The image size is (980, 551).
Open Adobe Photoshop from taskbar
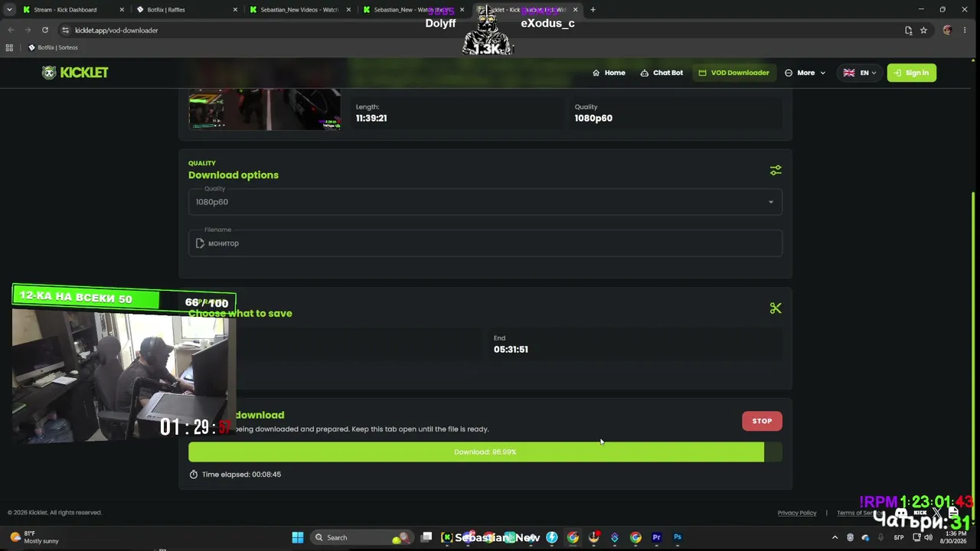678,537
